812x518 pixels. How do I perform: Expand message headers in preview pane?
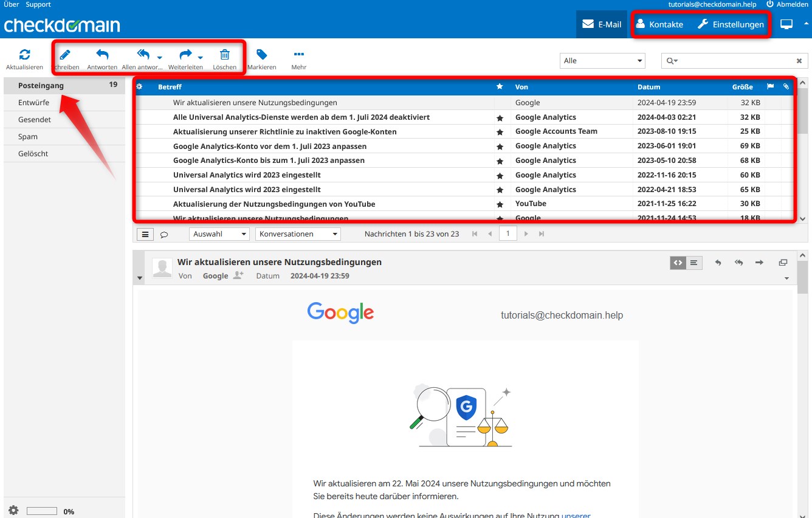(140, 278)
